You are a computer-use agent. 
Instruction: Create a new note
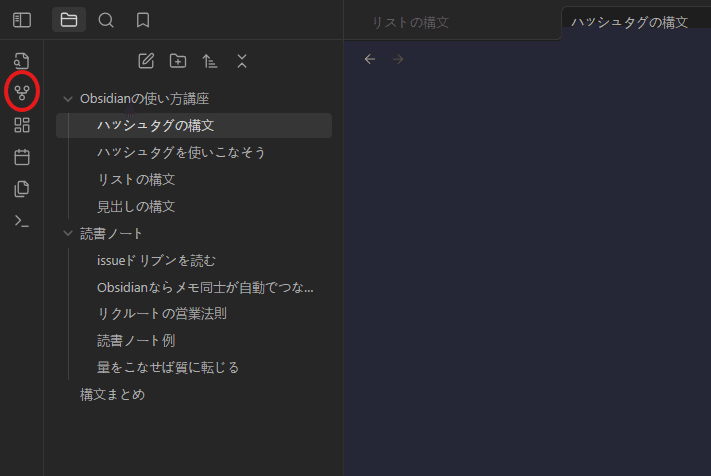click(146, 61)
